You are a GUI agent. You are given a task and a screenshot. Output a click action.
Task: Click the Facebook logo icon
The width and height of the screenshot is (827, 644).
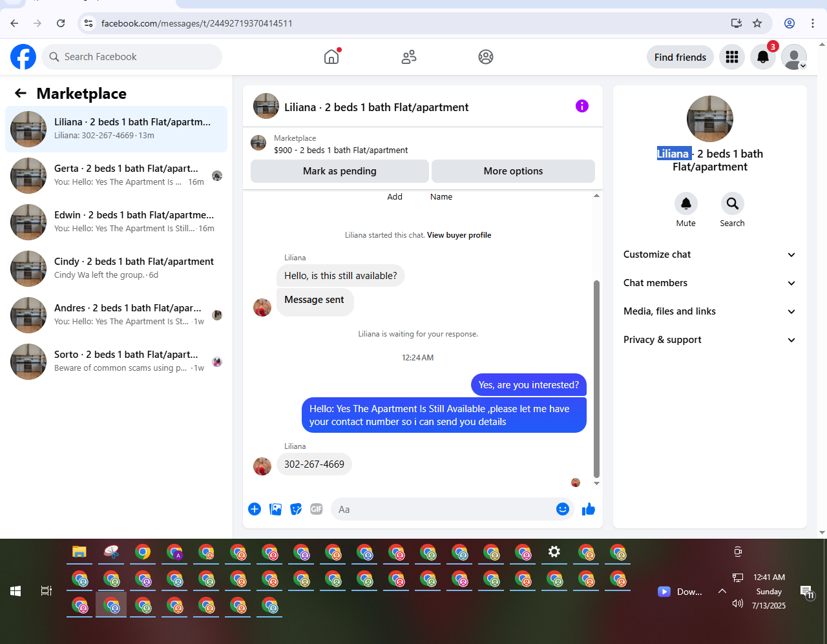(x=23, y=57)
